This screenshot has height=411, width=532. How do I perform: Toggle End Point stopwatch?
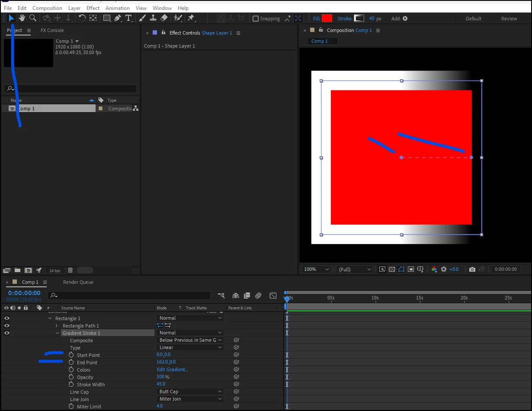pos(71,362)
